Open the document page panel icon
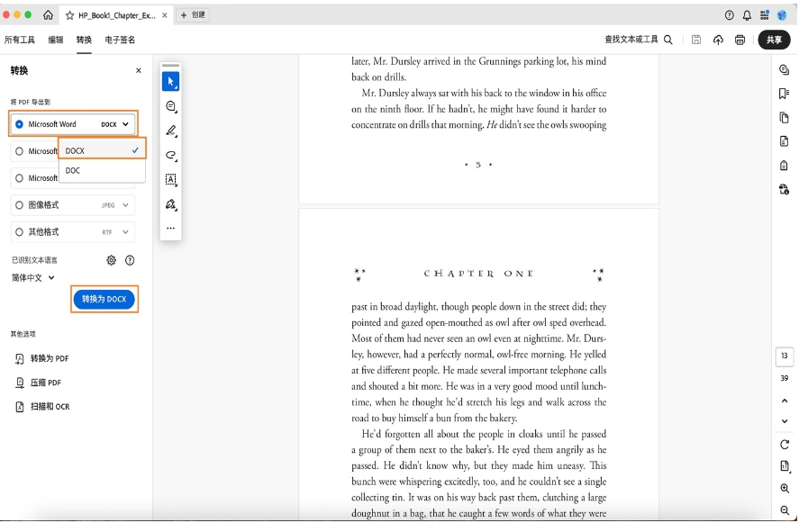This screenshot has height=532, width=808. point(785,141)
